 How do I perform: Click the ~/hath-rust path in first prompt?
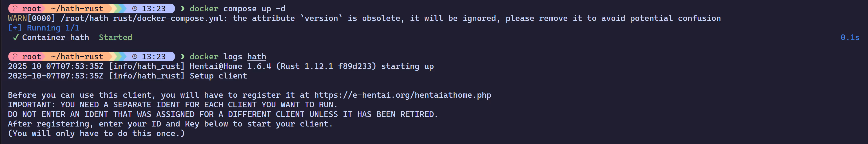pyautogui.click(x=77, y=8)
